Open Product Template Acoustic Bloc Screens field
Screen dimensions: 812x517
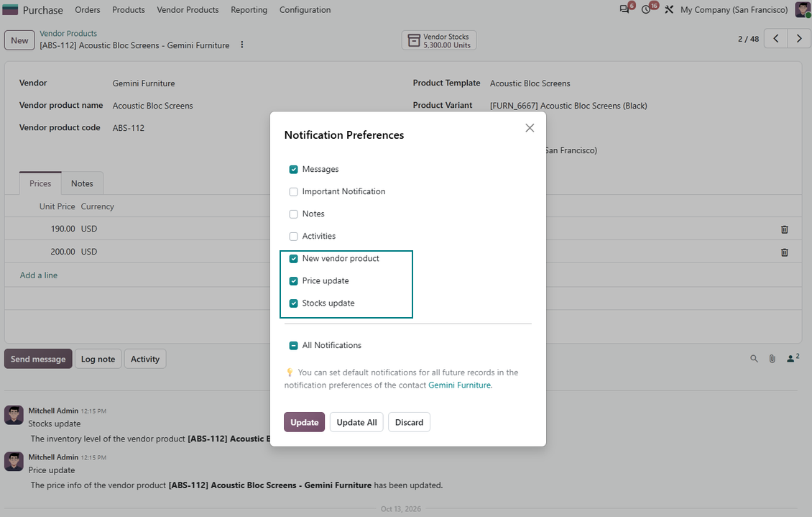tap(530, 83)
